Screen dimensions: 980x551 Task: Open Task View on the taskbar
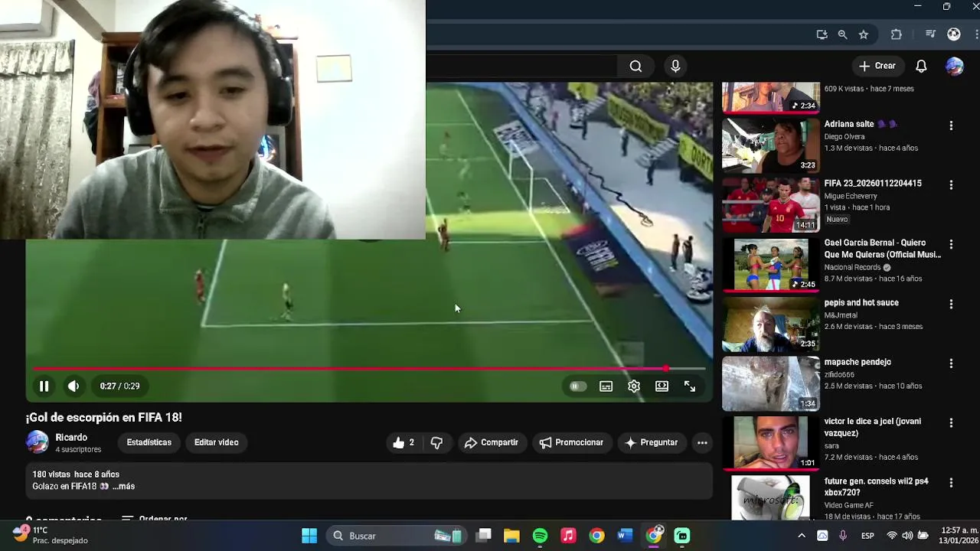coord(484,536)
